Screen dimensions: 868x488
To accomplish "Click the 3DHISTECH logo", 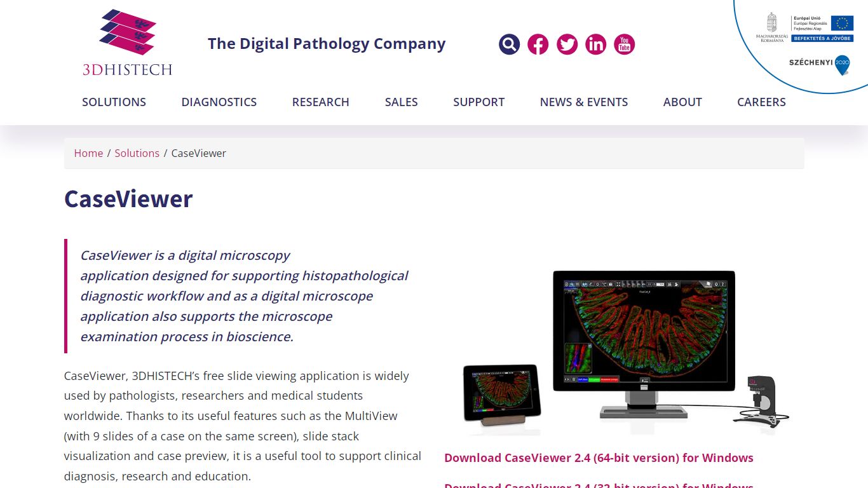I will pyautogui.click(x=127, y=43).
